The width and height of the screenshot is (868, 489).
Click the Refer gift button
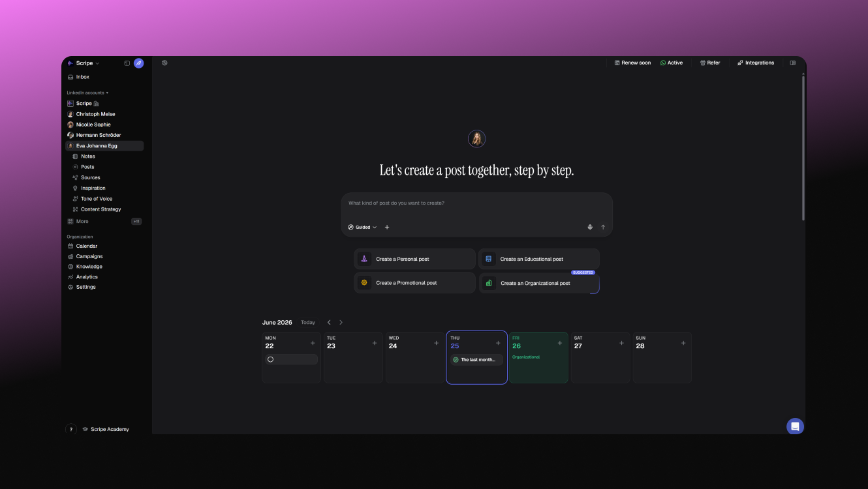coord(710,63)
